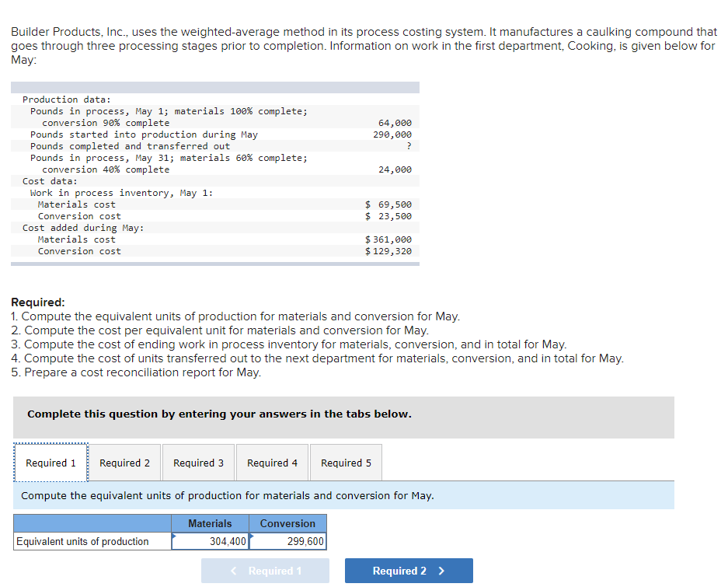Image resolution: width=728 pixels, height=587 pixels.
Task: Click the Conversion column header
Action: click(x=287, y=522)
